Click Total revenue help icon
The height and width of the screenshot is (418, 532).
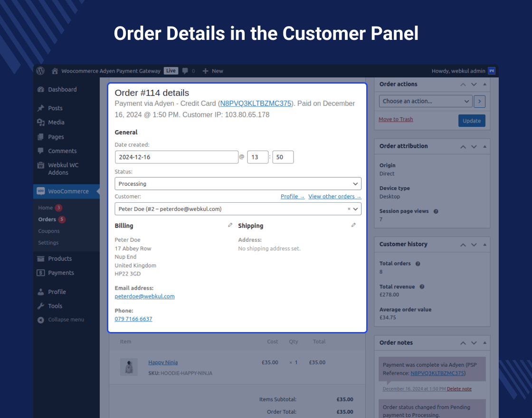[x=422, y=287]
